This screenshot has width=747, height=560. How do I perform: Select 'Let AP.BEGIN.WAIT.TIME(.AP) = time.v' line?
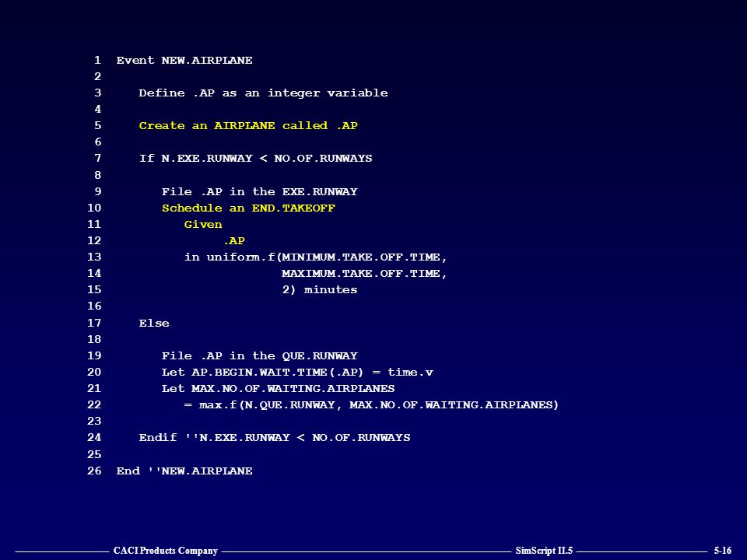pyautogui.click(x=297, y=372)
